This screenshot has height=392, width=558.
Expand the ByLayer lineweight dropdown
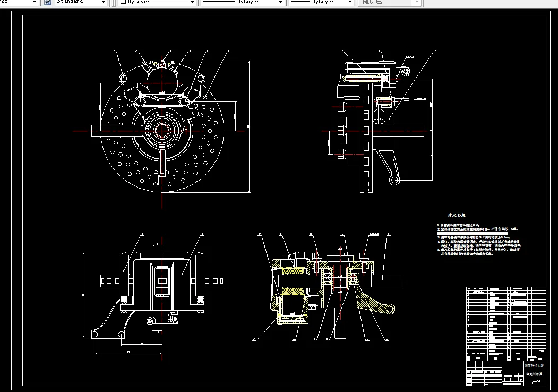[321, 2]
